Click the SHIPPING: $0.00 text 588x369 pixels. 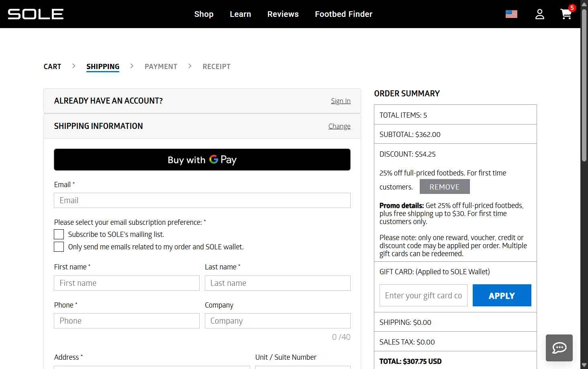click(x=405, y=322)
